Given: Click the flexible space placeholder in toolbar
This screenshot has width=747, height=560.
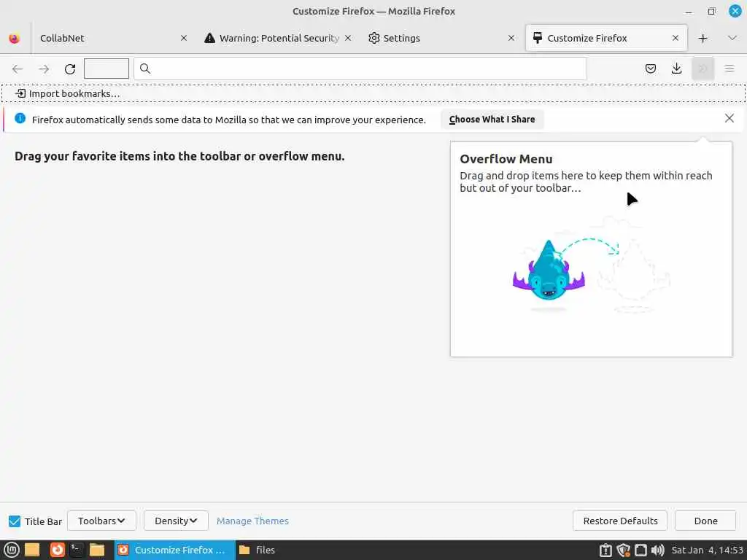Looking at the screenshot, I should (107, 69).
